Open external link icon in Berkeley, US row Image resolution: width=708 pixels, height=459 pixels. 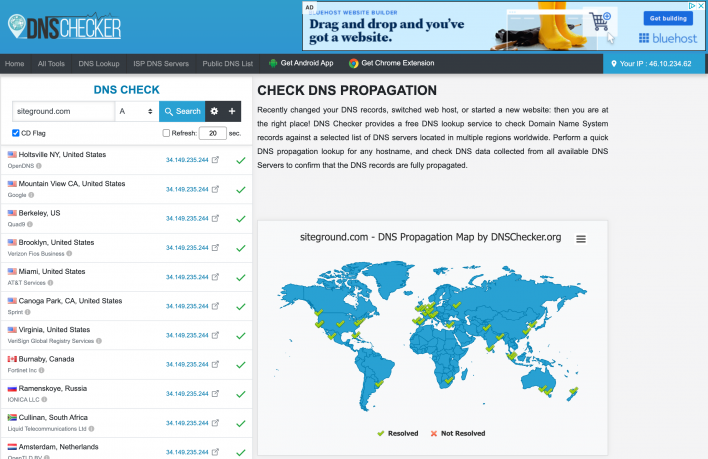(215, 218)
